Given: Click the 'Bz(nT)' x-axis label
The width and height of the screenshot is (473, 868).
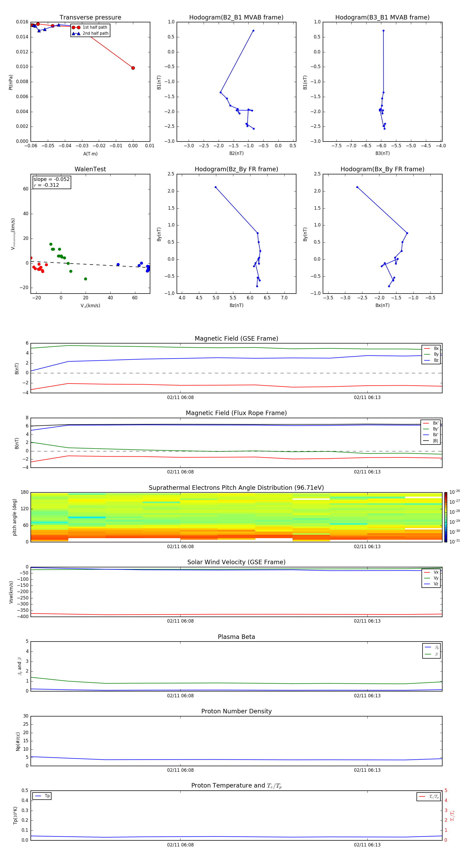Looking at the screenshot, I should (x=236, y=305).
